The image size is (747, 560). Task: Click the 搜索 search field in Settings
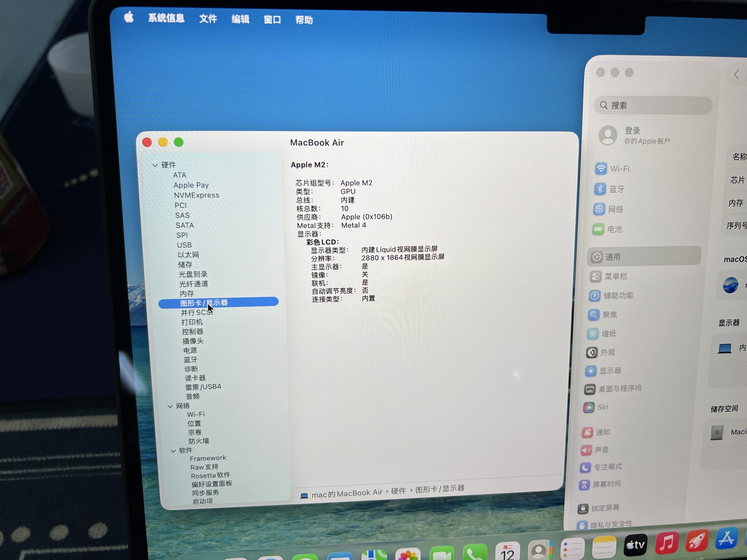tap(653, 105)
